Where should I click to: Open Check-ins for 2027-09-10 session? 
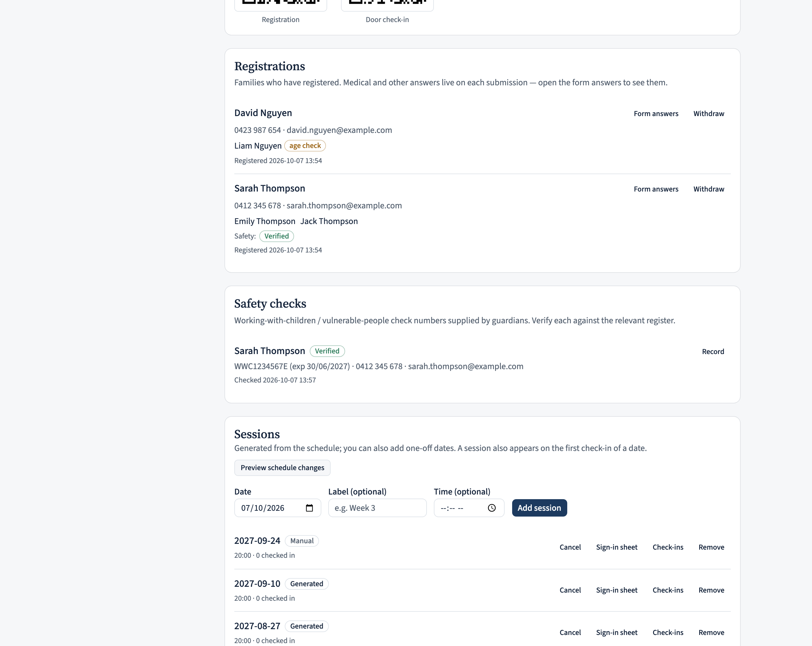[668, 590]
